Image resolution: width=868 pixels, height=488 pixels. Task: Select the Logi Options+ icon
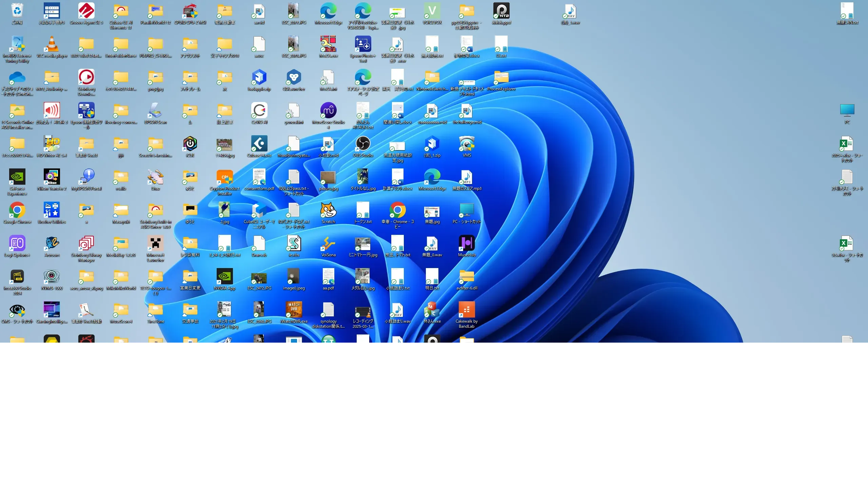[x=17, y=243]
